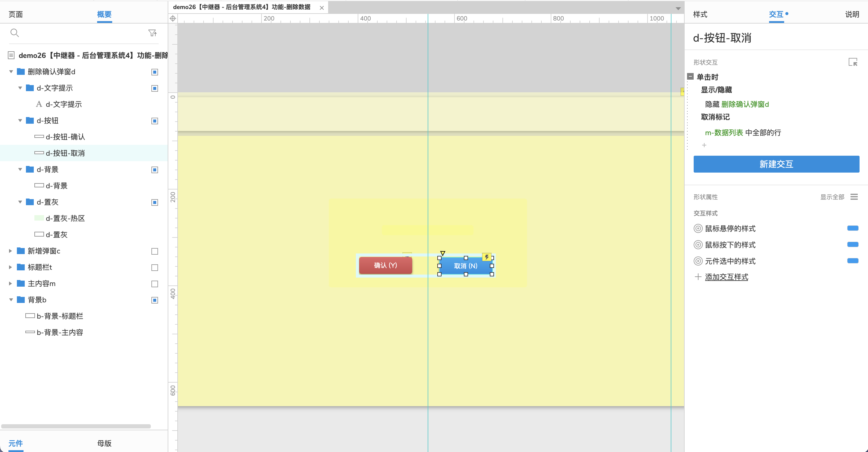
Task: Click the rectangle icon of b-背景-标题栏
Action: point(30,316)
